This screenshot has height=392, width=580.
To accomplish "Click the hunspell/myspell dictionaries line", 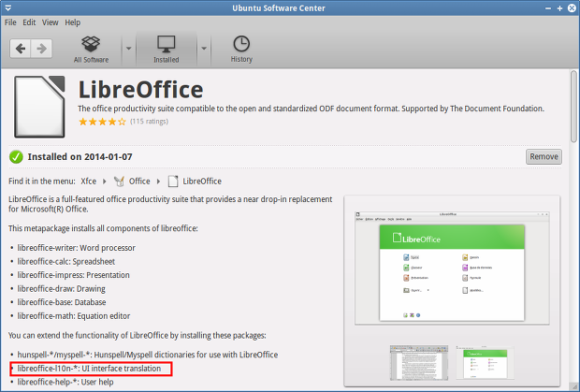I will click(148, 355).
